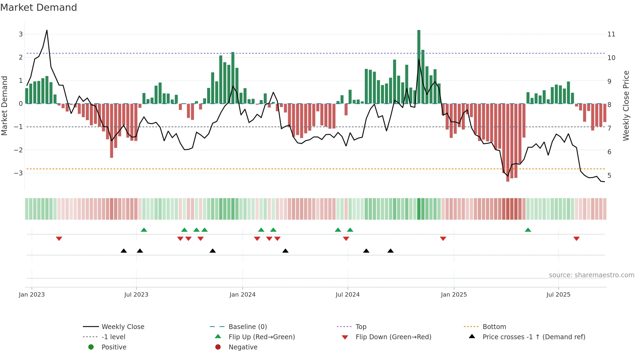Click the Top legend label
Screen dimensions: 644x362
(x=361, y=327)
